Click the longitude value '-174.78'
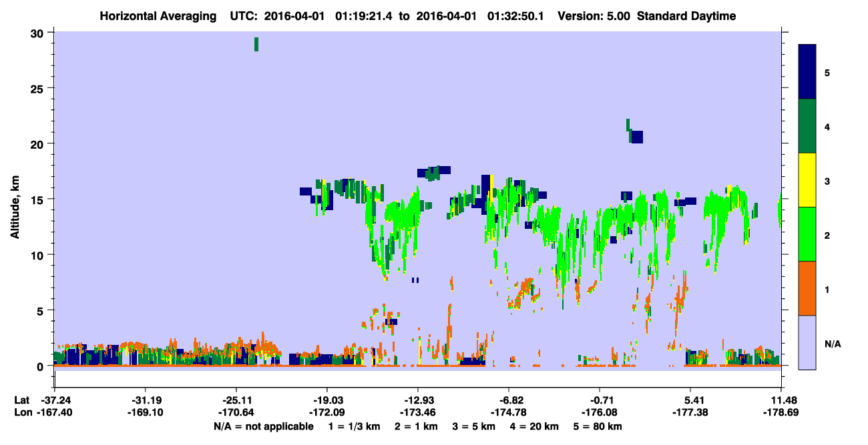Viewport: 868px width, 445px height. pos(509,412)
